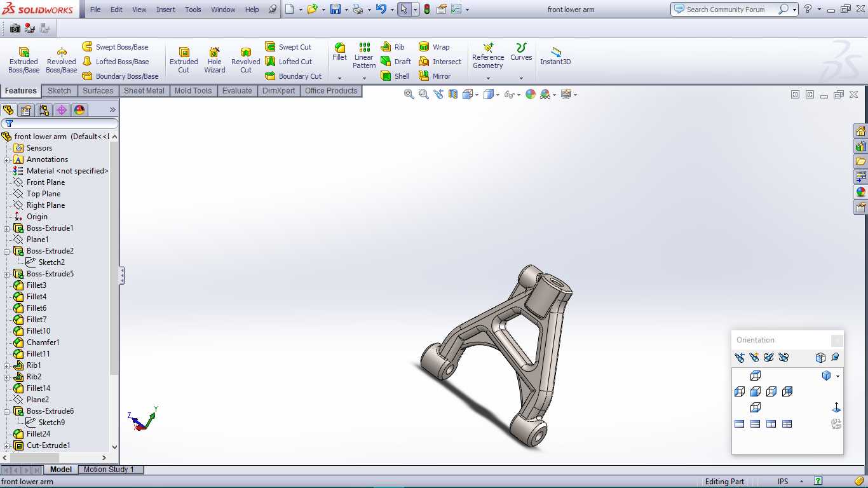
Task: Select Two View Horizontal layout in Orientation
Action: [756, 424]
